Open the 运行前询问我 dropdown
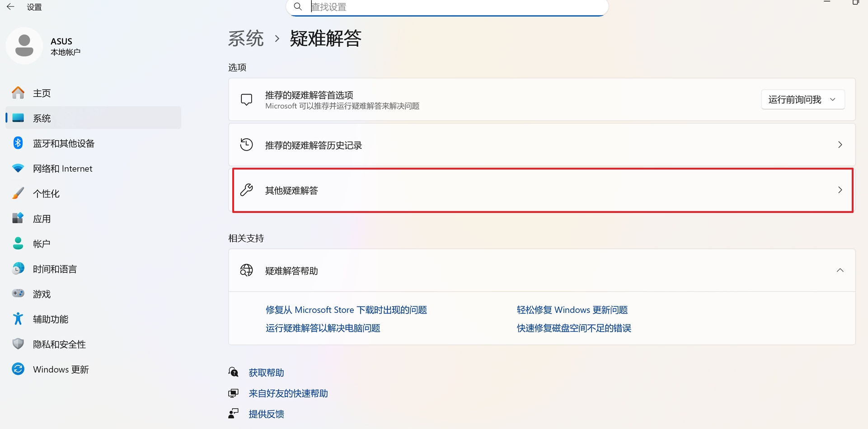Image resolution: width=868 pixels, height=429 pixels. (x=802, y=99)
